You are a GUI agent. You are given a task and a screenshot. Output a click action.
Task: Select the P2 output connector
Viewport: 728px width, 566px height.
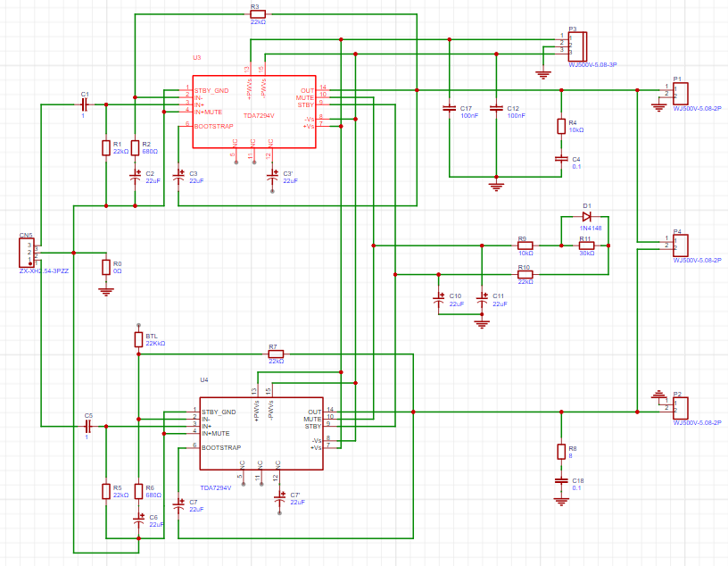tap(681, 406)
